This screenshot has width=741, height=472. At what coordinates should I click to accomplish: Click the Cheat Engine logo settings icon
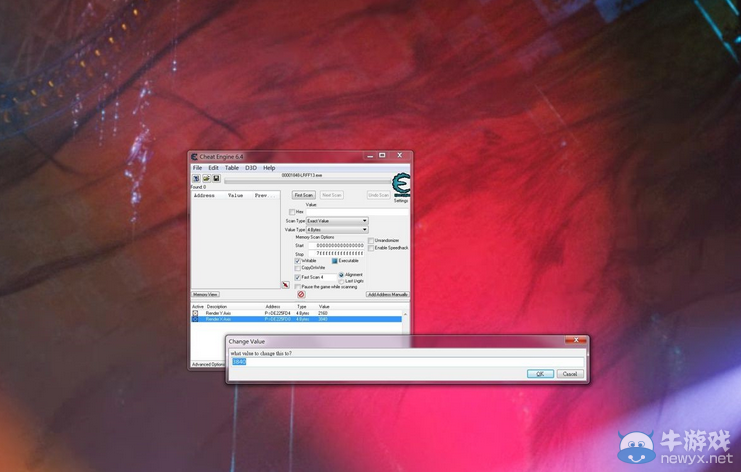[x=401, y=185]
